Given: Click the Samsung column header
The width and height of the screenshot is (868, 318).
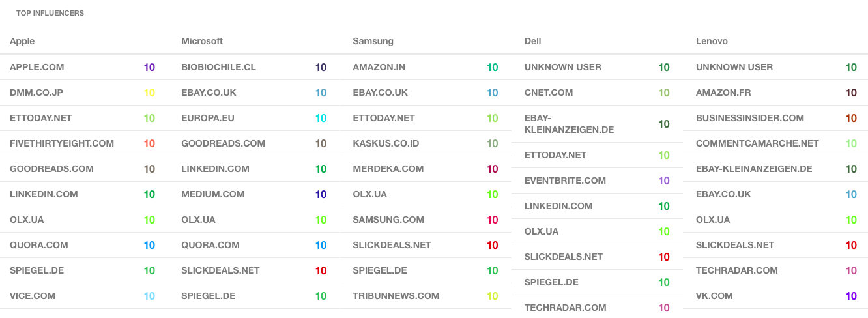Looking at the screenshot, I should coord(373,41).
